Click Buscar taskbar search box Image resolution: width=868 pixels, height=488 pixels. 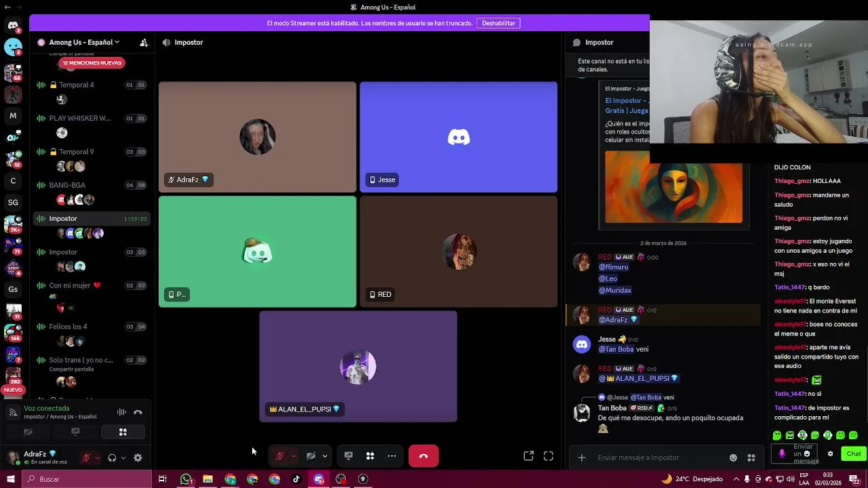(86, 479)
